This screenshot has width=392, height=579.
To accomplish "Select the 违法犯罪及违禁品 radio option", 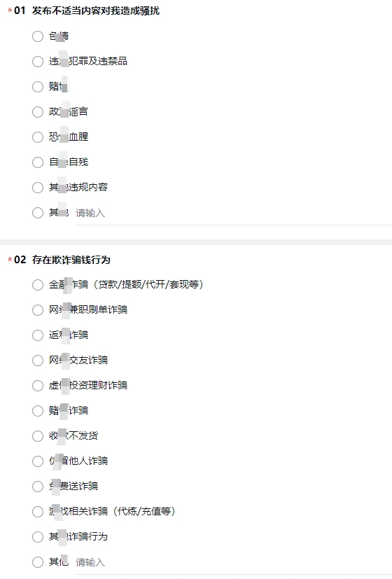I will click(x=38, y=62).
